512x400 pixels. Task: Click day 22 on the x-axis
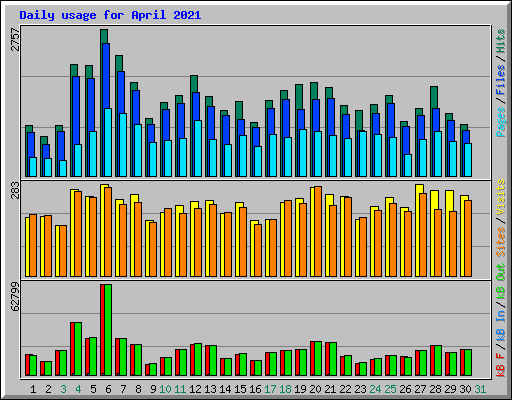coord(345,389)
